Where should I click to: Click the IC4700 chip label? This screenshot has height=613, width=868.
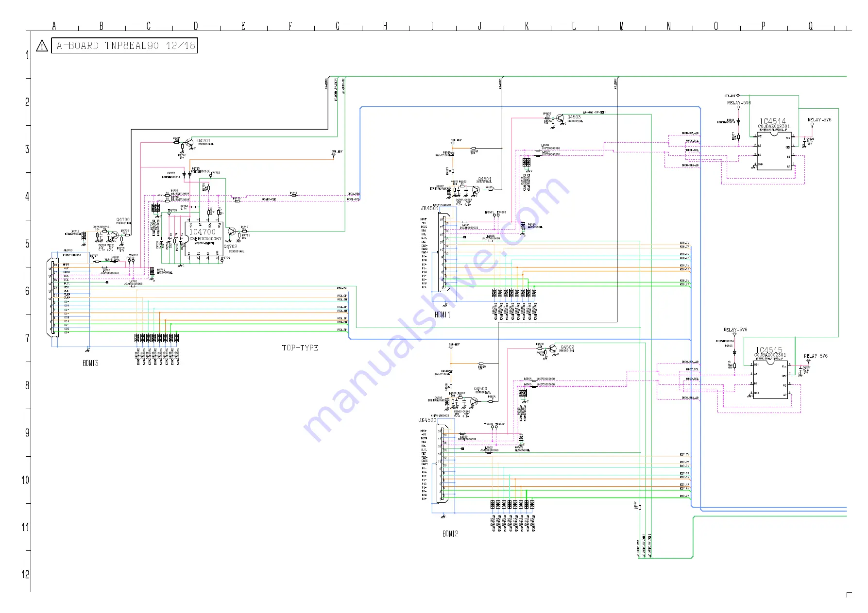tap(203, 232)
